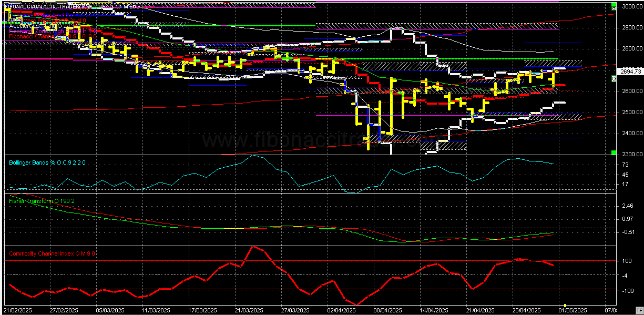
Task: Click the small yellow marker on the date axis
Action: coord(566,305)
